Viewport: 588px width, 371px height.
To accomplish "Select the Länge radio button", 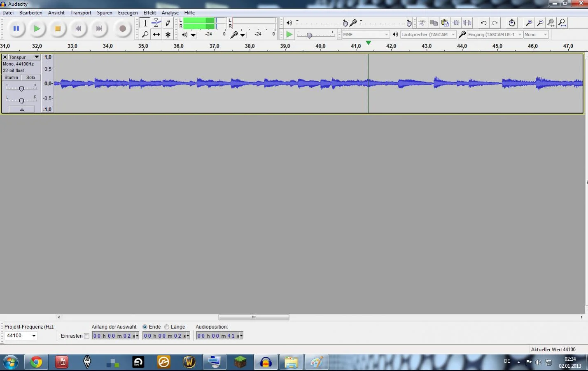I will 167,327.
